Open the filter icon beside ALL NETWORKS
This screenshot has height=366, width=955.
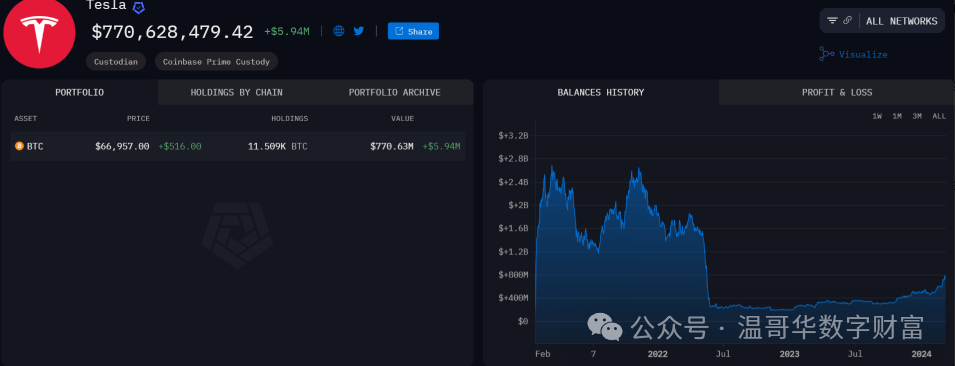(832, 21)
